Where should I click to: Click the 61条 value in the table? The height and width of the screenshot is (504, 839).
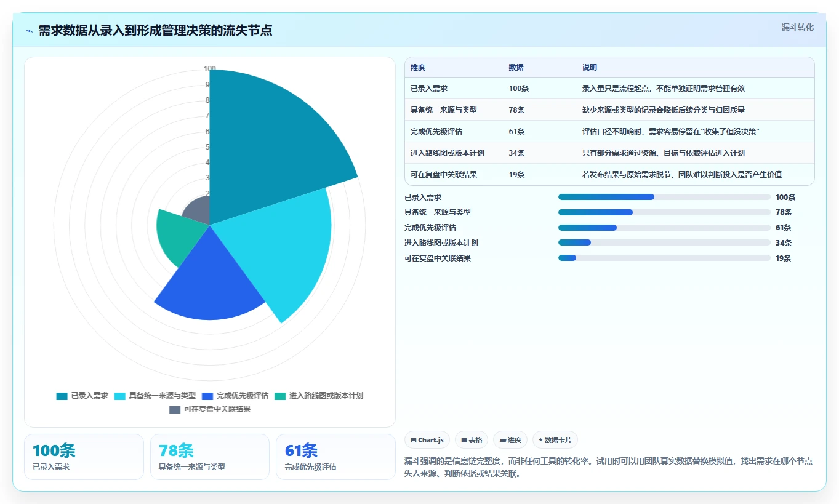point(516,132)
